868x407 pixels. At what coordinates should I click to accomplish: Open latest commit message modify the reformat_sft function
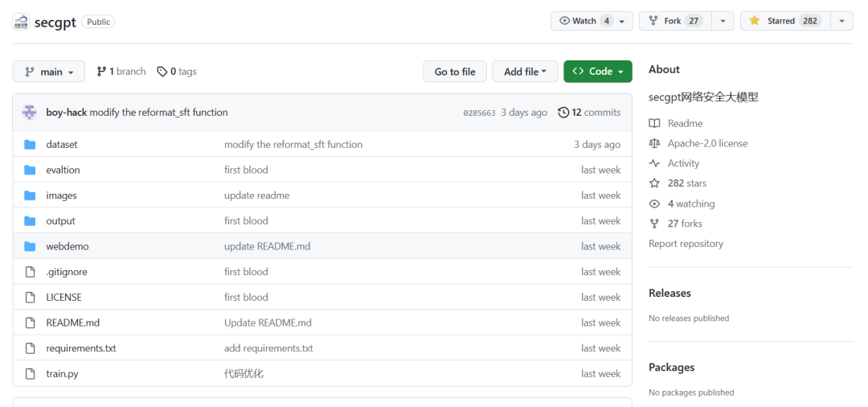(159, 113)
